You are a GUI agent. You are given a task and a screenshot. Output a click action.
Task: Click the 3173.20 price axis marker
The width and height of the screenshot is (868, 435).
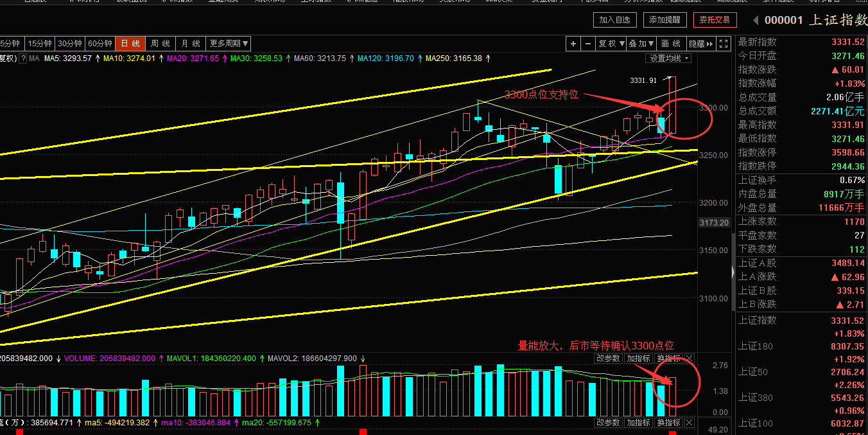tap(716, 222)
